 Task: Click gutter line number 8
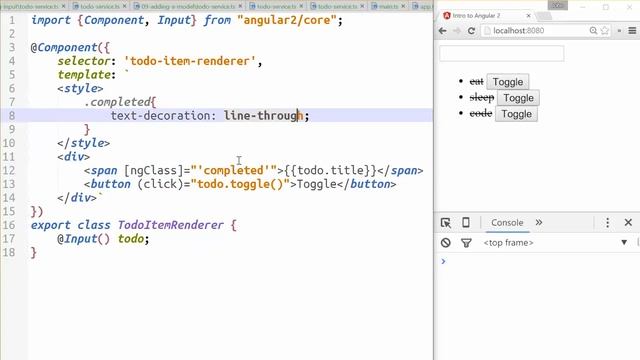coord(11,116)
